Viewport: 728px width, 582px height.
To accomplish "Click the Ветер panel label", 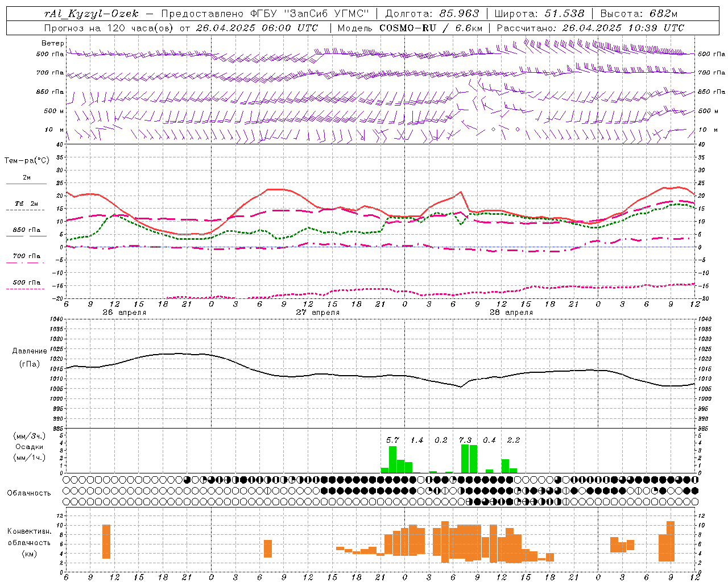I will (x=52, y=43).
